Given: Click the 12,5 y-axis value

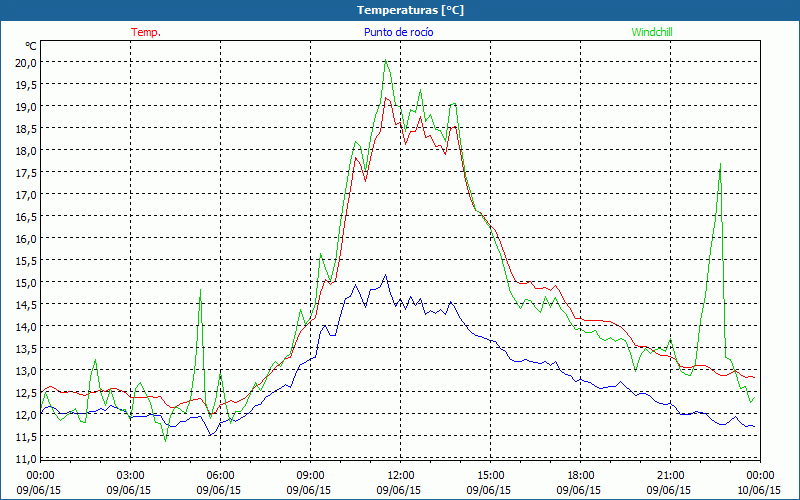Looking at the screenshot, I should (26, 393).
